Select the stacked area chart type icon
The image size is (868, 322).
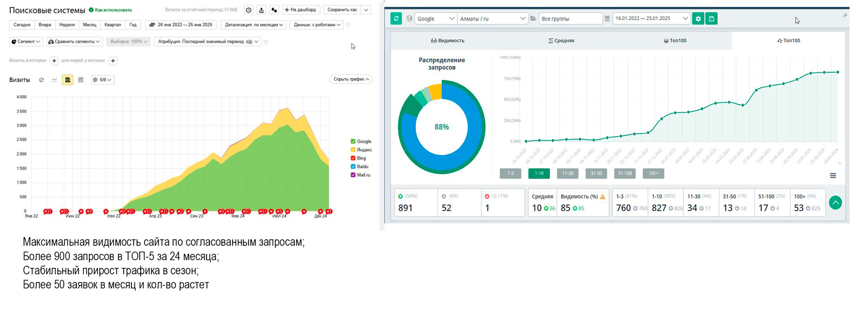tap(67, 80)
